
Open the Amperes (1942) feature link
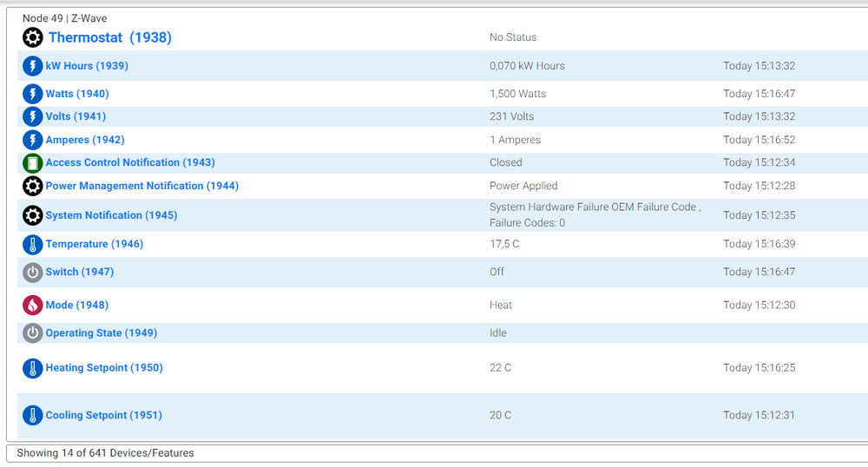pos(84,140)
